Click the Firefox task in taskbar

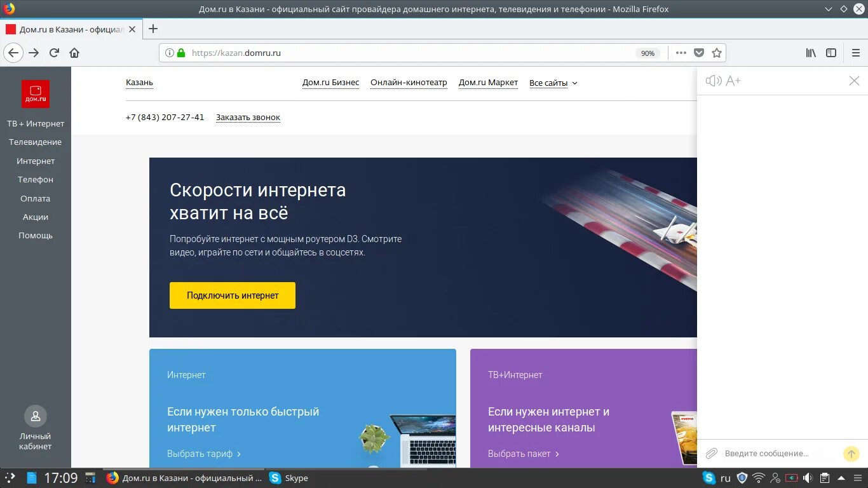point(184,478)
